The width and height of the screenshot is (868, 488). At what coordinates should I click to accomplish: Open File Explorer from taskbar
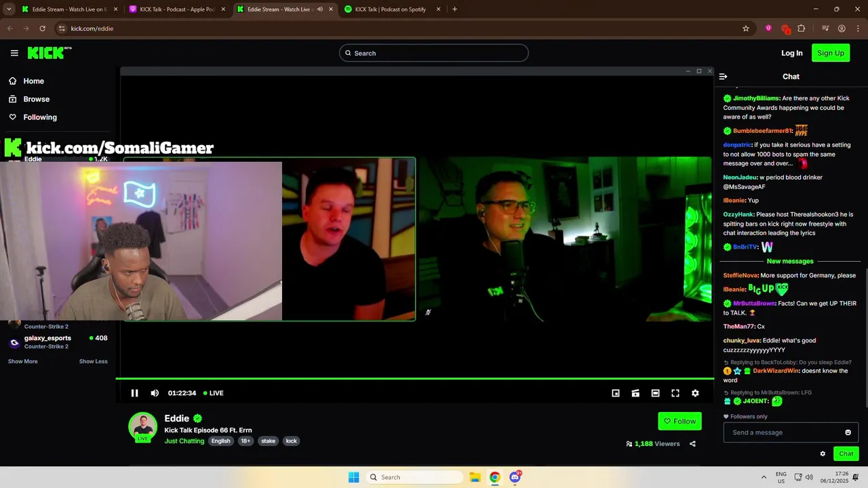click(x=475, y=477)
